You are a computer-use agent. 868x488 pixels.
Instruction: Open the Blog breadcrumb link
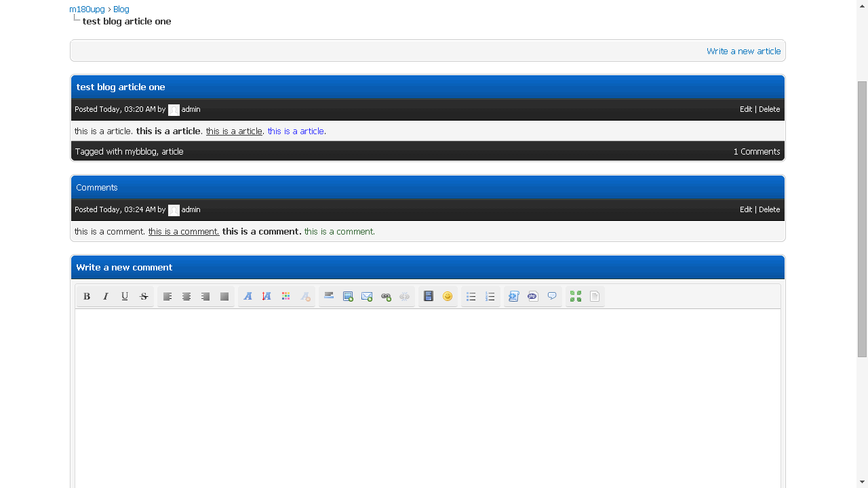(121, 9)
